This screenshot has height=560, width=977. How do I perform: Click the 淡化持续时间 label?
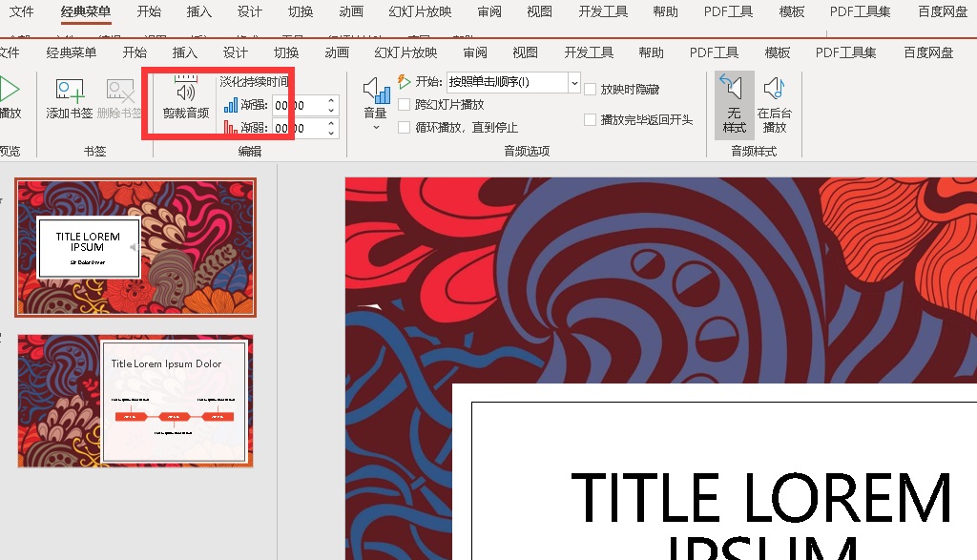pos(254,82)
